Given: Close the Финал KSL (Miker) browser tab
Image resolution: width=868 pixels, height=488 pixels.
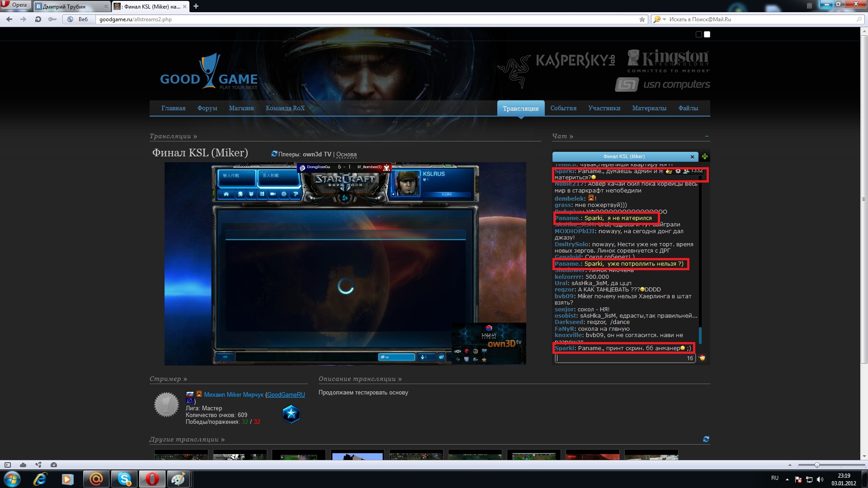Looking at the screenshot, I should 184,6.
